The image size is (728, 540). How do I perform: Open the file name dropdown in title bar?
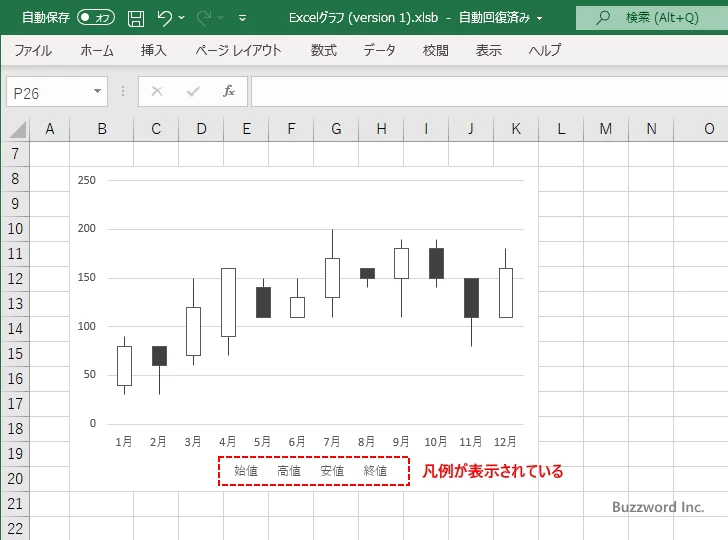[x=540, y=18]
